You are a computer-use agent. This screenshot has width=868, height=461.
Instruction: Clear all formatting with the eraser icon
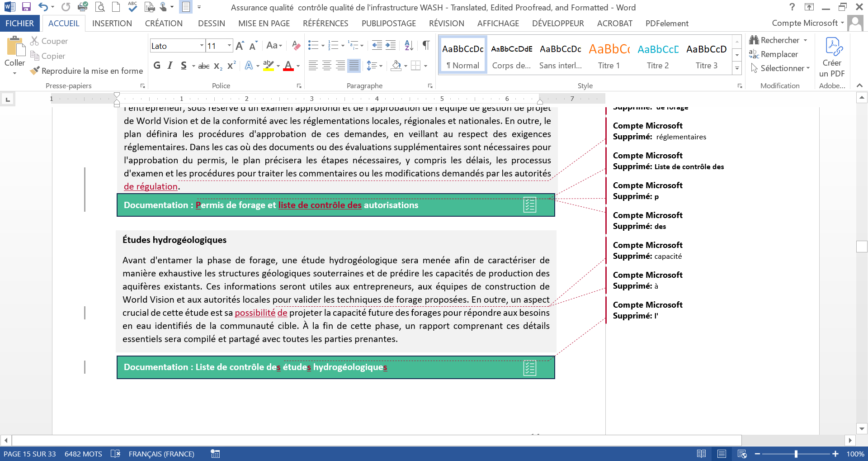pos(296,46)
